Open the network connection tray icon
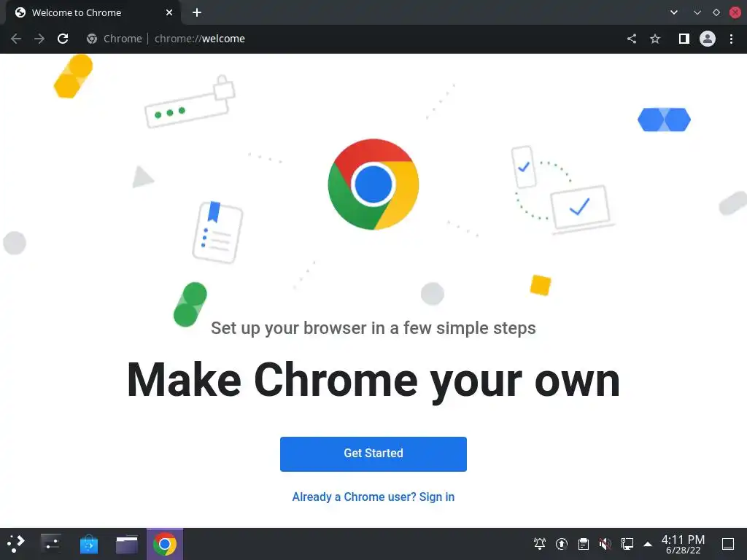The height and width of the screenshot is (560, 747). (x=627, y=544)
